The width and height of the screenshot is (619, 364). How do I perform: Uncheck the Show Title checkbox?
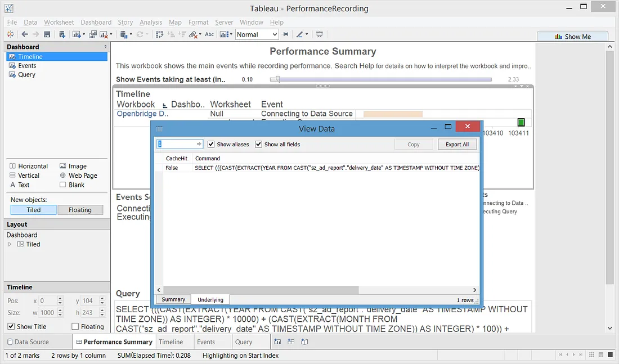click(11, 326)
